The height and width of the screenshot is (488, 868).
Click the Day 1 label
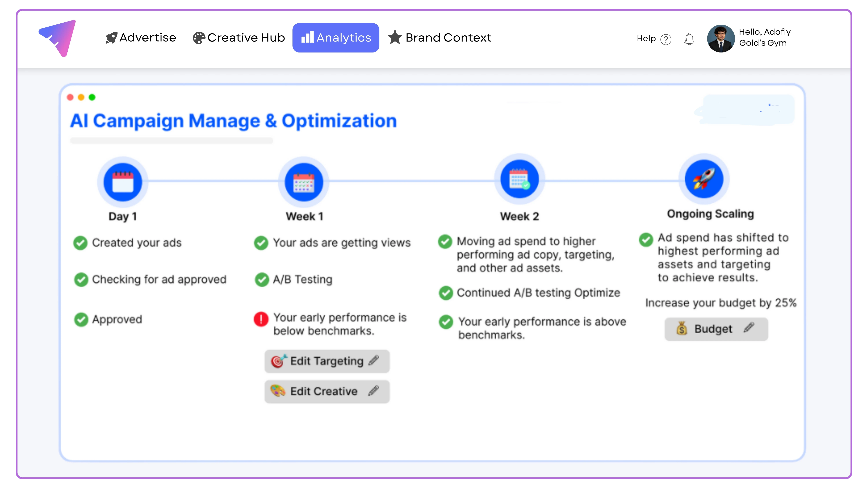(x=123, y=217)
